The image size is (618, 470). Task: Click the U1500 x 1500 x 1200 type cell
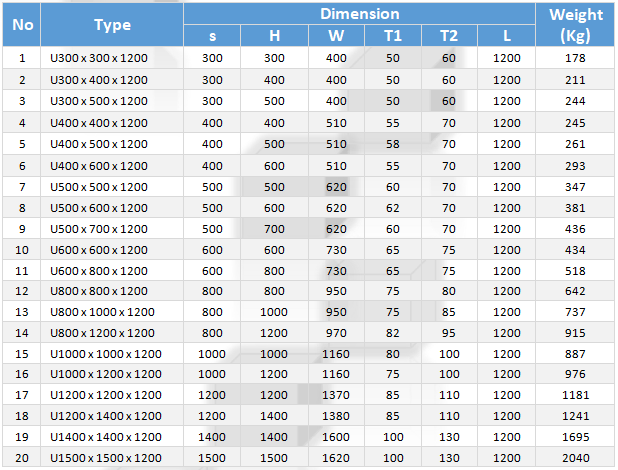tap(105, 457)
